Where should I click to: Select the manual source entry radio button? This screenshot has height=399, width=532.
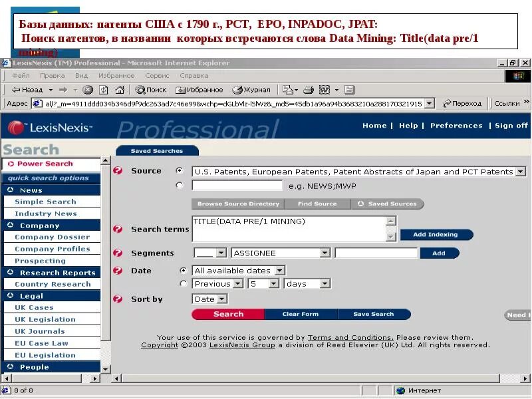[x=180, y=186]
